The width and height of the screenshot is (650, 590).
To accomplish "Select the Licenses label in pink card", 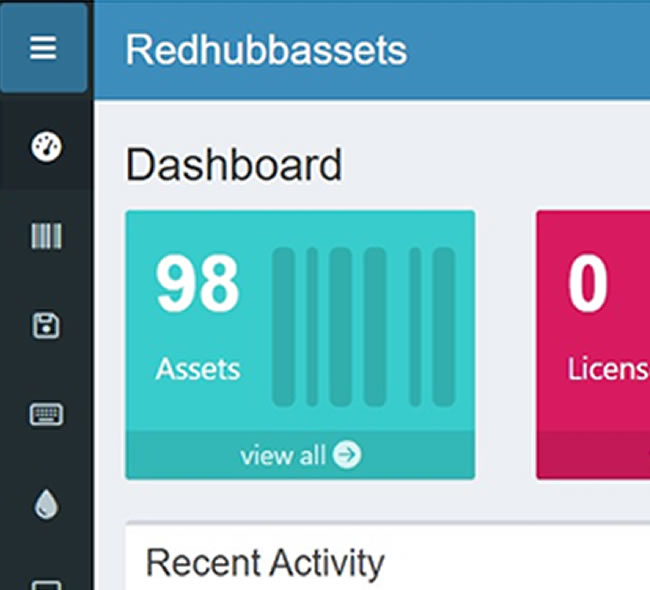I will coord(608,369).
